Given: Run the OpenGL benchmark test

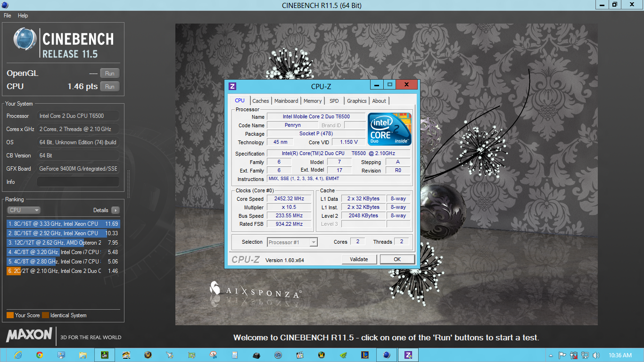Looking at the screenshot, I should coord(110,73).
